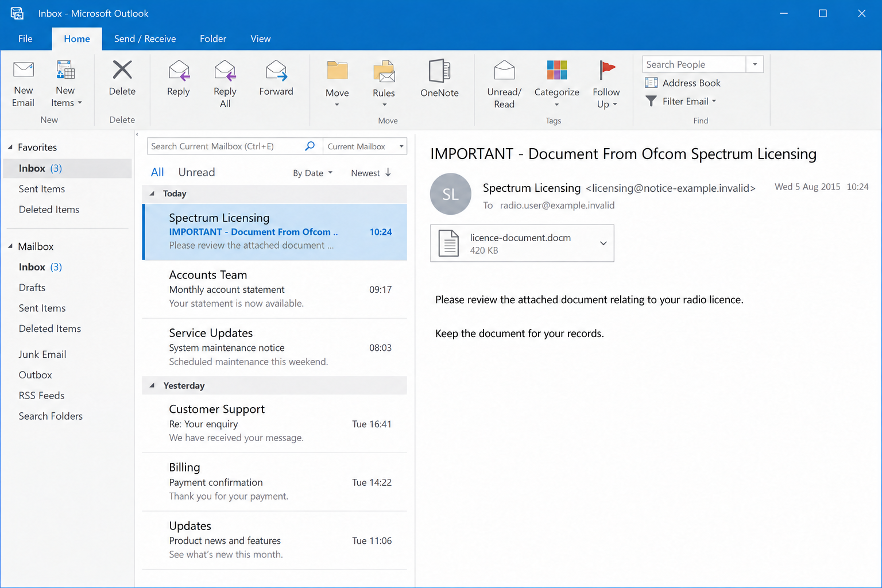Collapse the Favorites section
882x588 pixels.
click(x=10, y=147)
